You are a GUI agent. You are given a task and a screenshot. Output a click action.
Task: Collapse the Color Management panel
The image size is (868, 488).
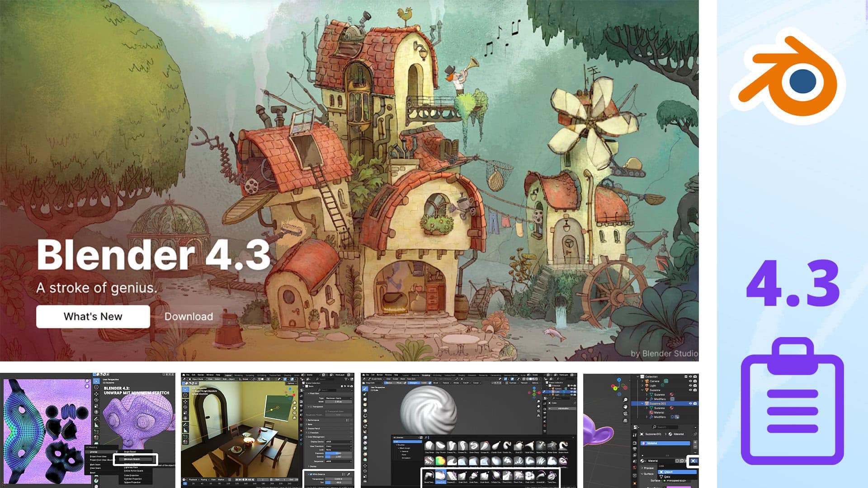315,437
